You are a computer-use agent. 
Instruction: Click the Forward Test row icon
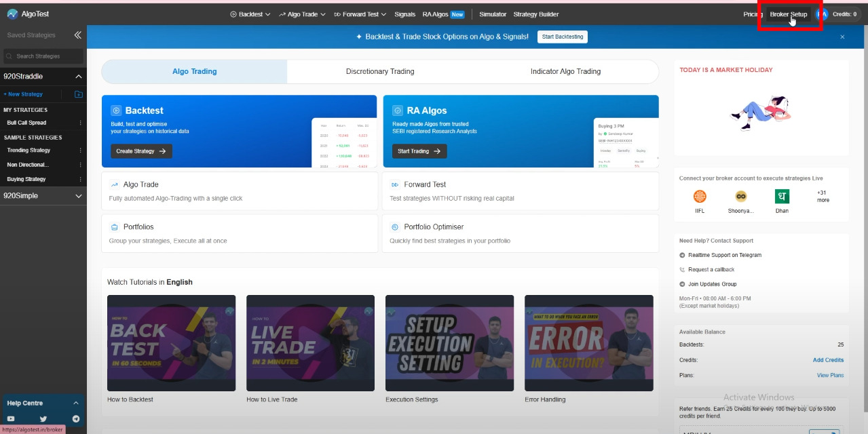[x=395, y=184]
